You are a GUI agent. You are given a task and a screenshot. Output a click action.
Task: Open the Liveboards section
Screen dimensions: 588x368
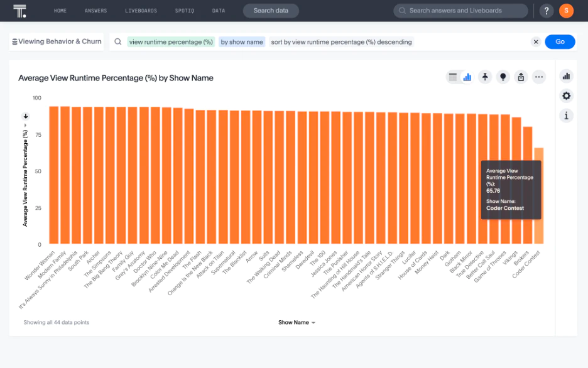pyautogui.click(x=141, y=11)
